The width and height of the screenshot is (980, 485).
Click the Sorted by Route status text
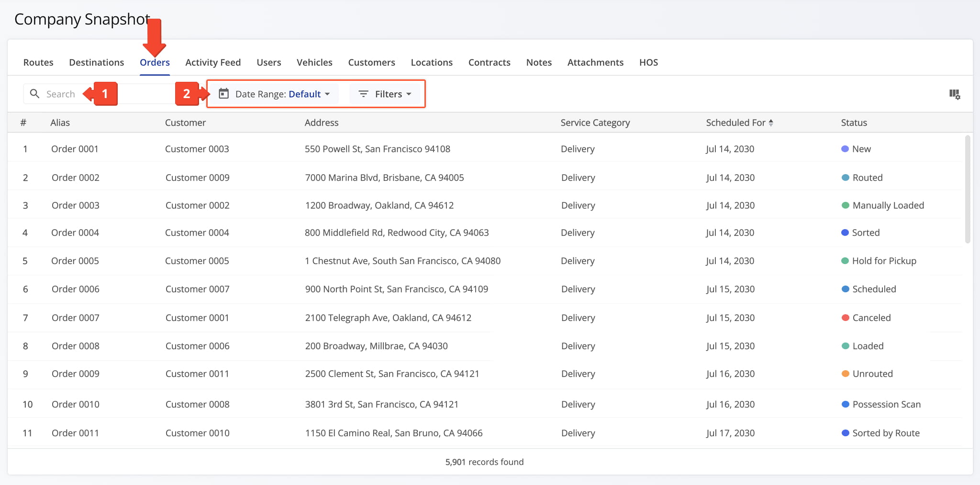886,433
